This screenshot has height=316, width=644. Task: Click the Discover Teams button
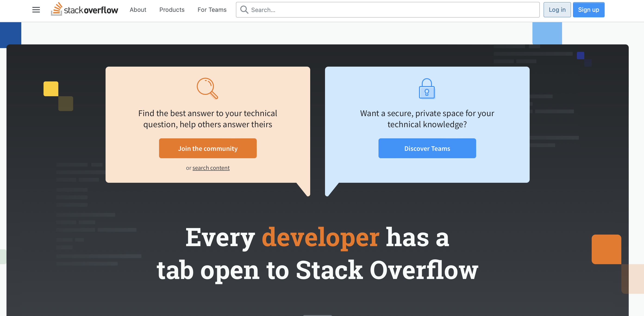427,148
